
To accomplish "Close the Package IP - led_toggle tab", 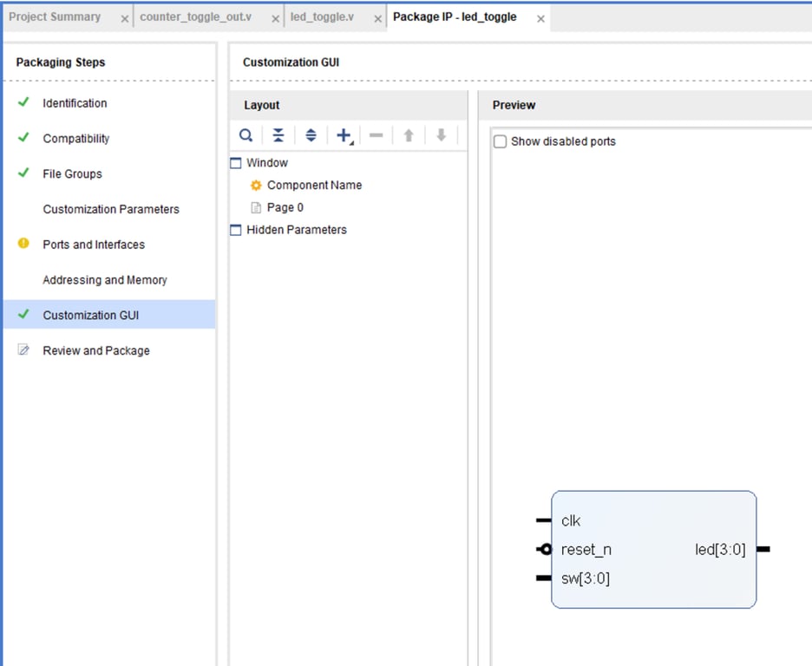I will pos(540,19).
